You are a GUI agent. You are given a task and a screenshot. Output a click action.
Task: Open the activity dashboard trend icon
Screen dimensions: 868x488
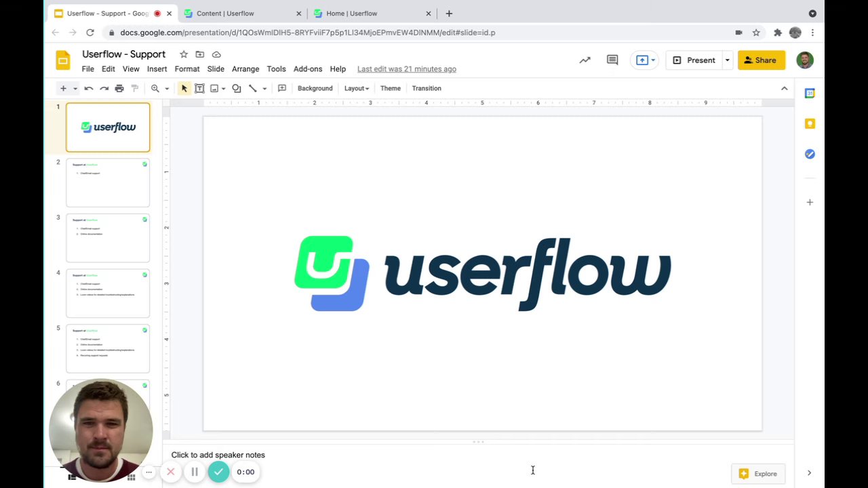point(585,60)
